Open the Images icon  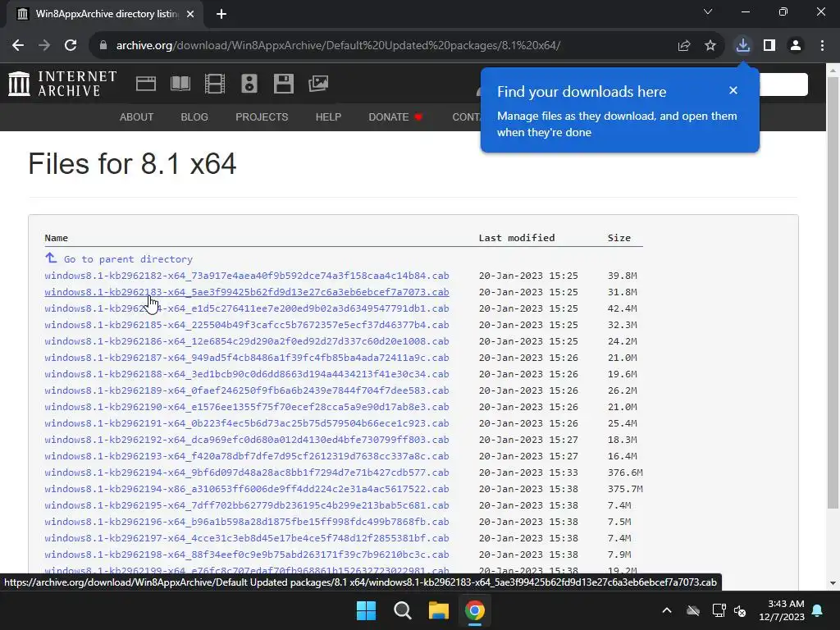(x=318, y=84)
